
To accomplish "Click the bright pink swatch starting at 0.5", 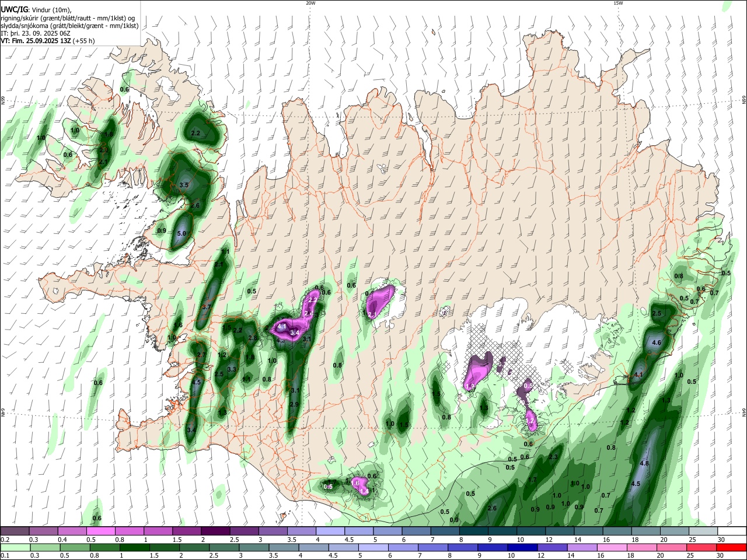I will pos(100,531).
